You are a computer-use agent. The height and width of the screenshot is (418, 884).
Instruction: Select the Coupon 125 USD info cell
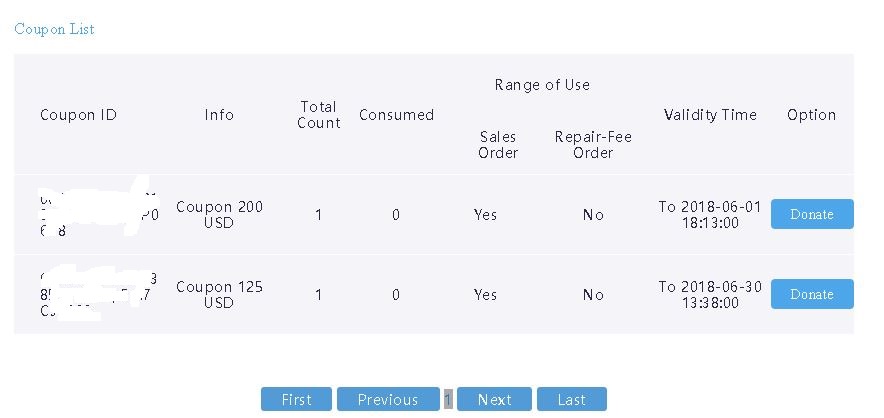pyautogui.click(x=219, y=295)
